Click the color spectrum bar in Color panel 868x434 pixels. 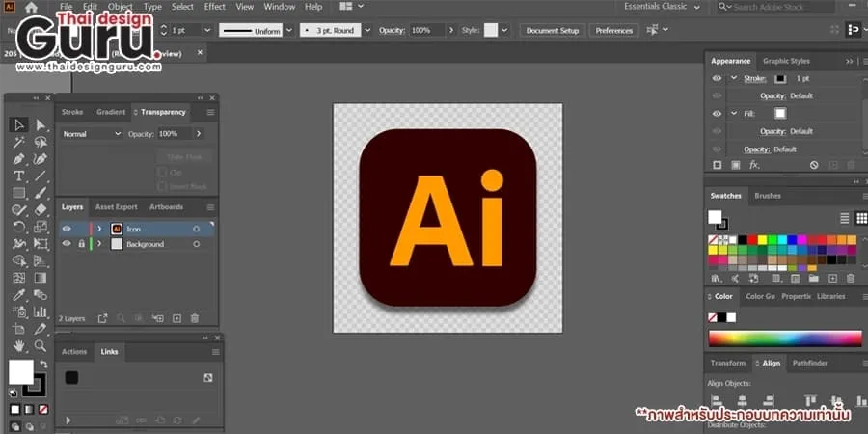(784, 339)
